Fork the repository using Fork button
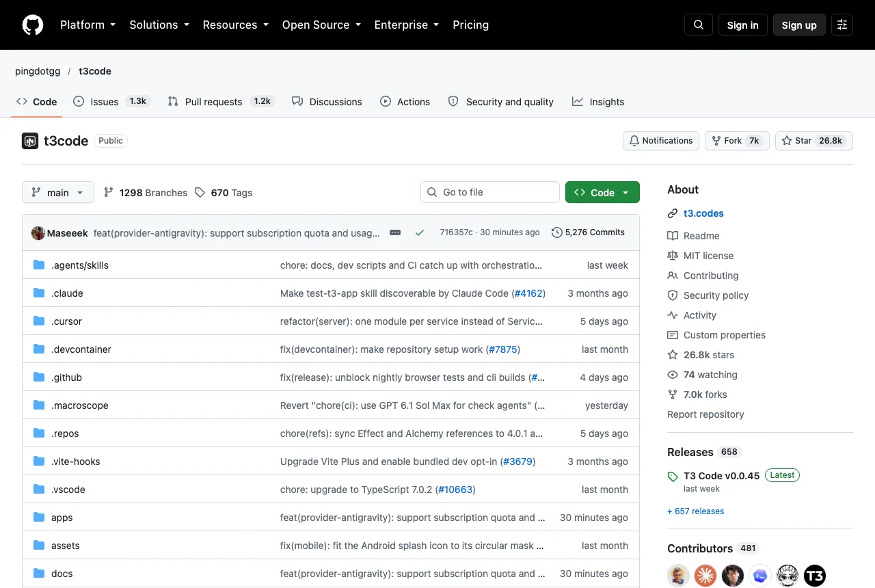Image resolution: width=875 pixels, height=588 pixels. pyautogui.click(x=737, y=141)
